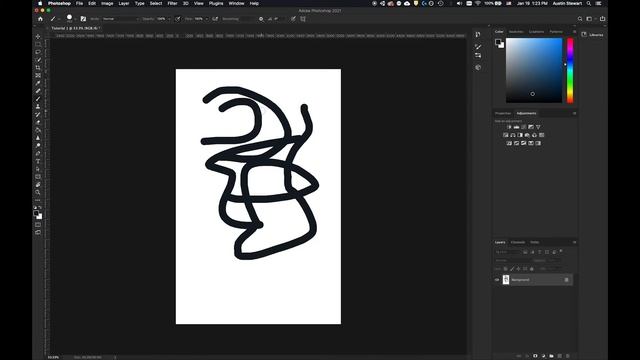Add a Hue/Saturation adjustment
This screenshot has height=360, width=640.
click(x=506, y=135)
